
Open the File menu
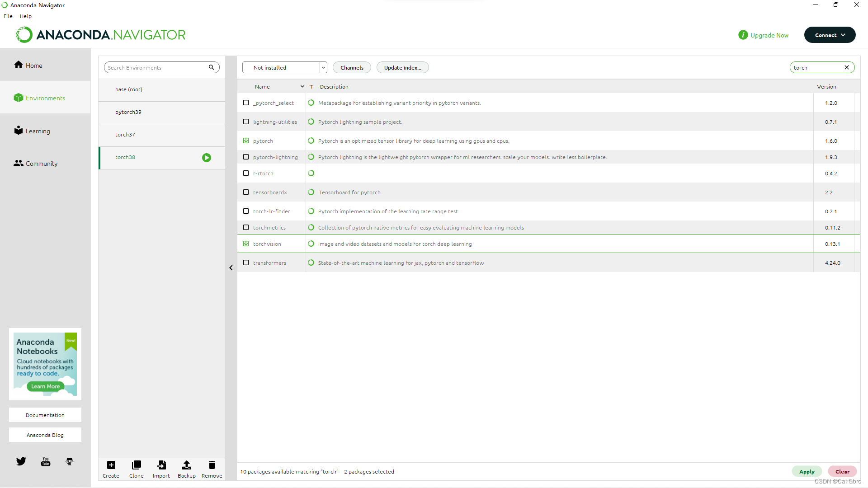point(8,16)
